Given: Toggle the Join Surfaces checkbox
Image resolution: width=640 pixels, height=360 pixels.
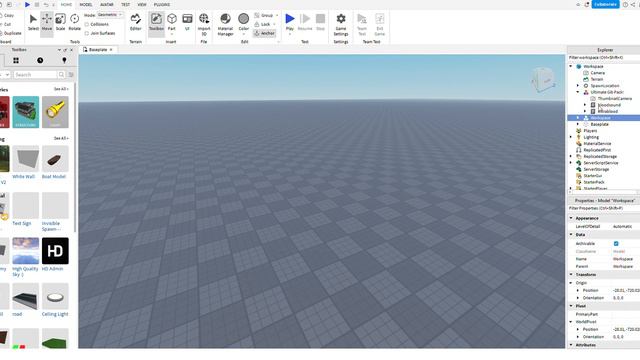Looking at the screenshot, I should click(x=87, y=33).
